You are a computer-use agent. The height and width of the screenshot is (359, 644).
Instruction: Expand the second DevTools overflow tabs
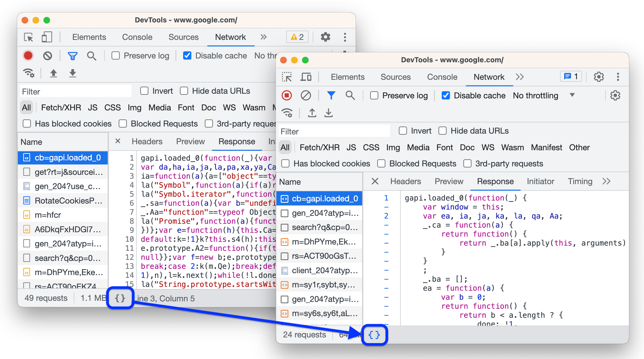(x=520, y=77)
